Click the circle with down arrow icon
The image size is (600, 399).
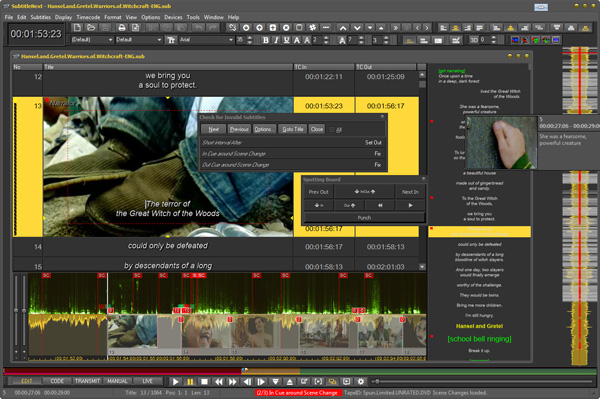[246, 28]
